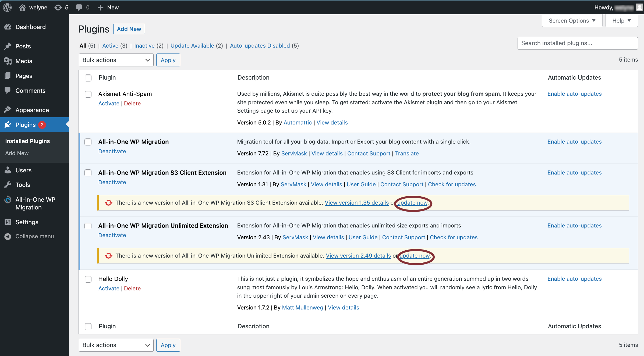Image resolution: width=644 pixels, height=356 pixels.
Task: Click the home icon next to welyne
Action: [22, 8]
